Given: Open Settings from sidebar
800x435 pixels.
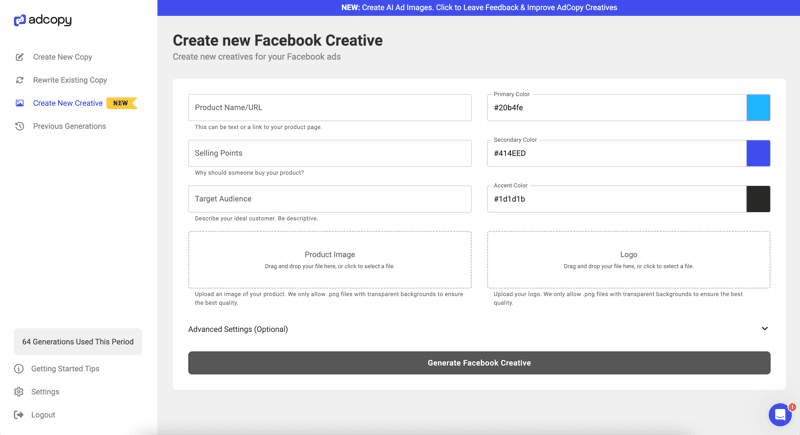Looking at the screenshot, I should pyautogui.click(x=45, y=392).
